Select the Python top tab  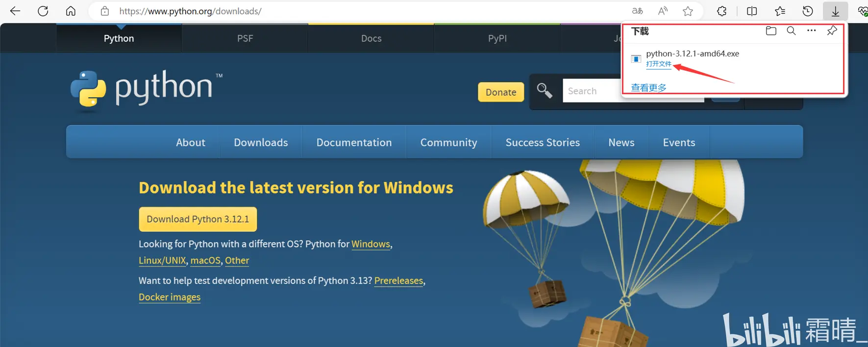point(119,38)
